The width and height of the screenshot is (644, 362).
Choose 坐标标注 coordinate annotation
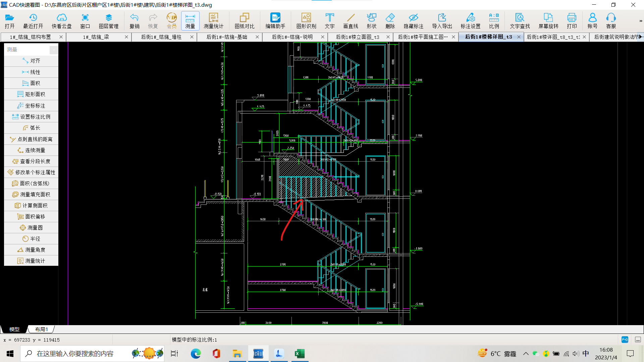click(x=31, y=106)
